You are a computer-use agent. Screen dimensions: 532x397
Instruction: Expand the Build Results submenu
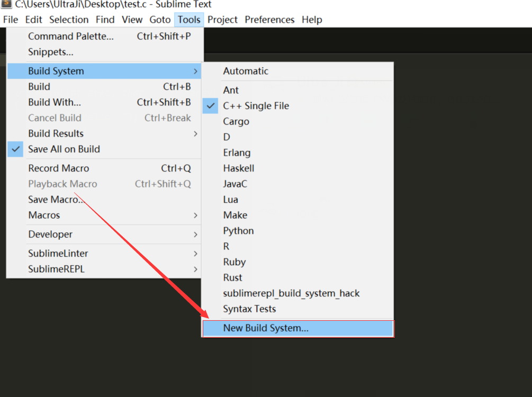pos(104,133)
